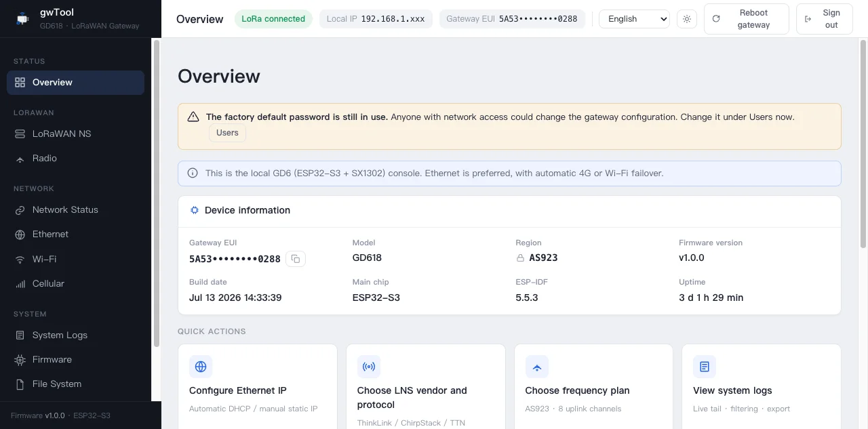
Task: Click the globe icon on Configure Ethernet IP card
Action: pyautogui.click(x=201, y=367)
